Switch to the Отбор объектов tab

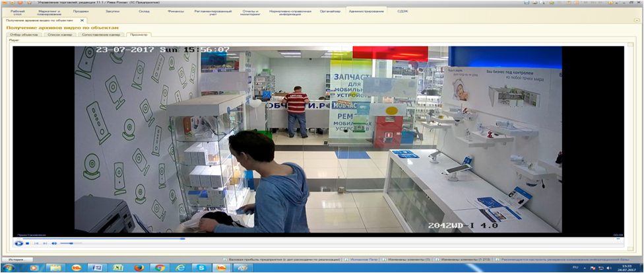(x=23, y=35)
